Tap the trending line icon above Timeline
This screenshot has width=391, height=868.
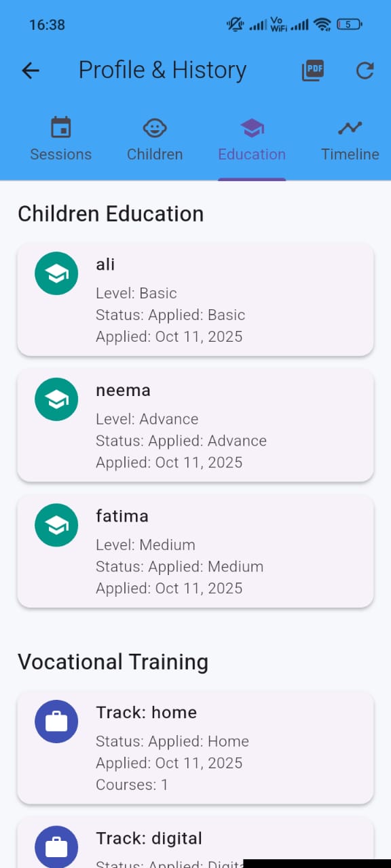click(350, 127)
